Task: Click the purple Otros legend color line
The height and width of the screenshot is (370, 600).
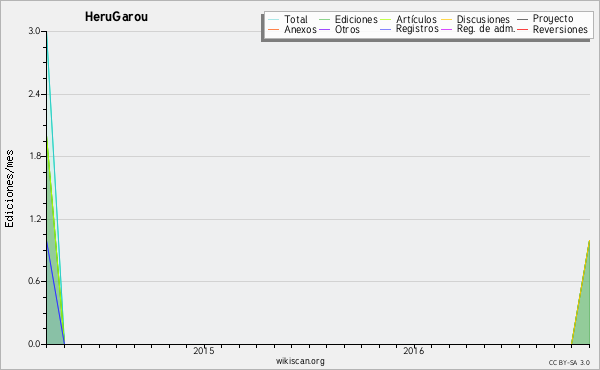Action: coord(324,29)
